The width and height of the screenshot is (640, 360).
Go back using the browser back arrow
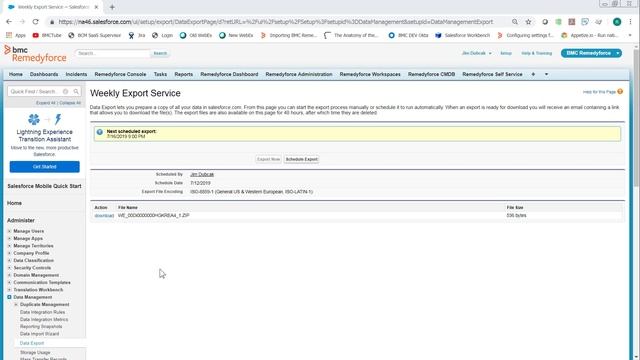9,22
